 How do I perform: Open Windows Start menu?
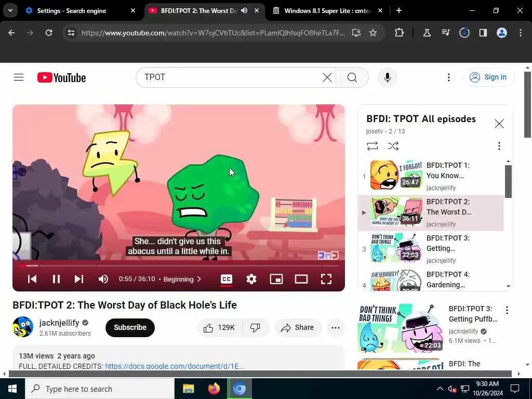(x=12, y=389)
